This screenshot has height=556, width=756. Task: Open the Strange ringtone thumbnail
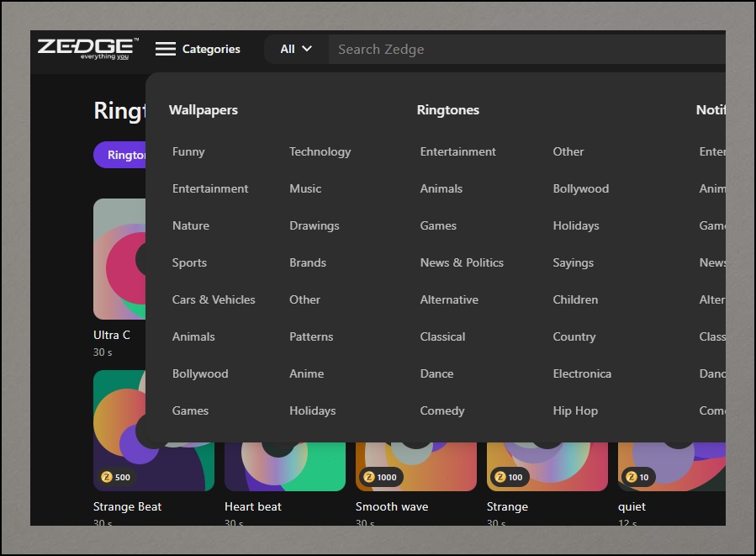[x=547, y=467]
